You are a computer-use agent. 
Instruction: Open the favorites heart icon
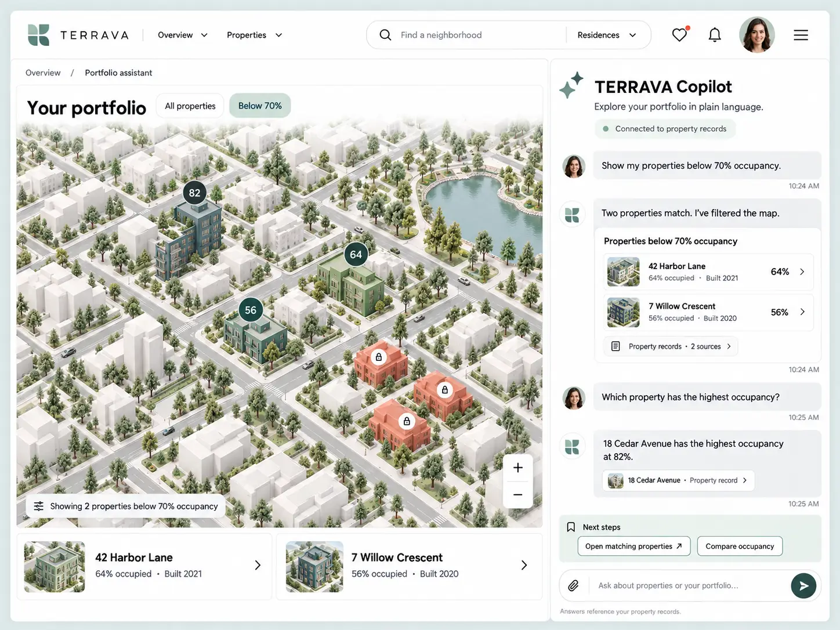680,34
